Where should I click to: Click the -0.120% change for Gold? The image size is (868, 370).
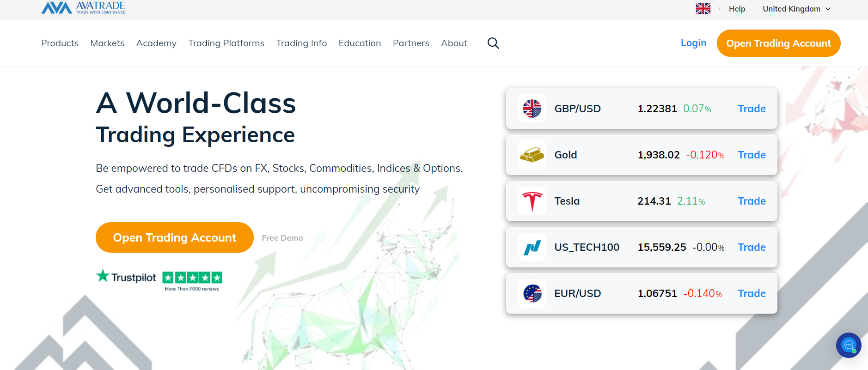pyautogui.click(x=705, y=155)
